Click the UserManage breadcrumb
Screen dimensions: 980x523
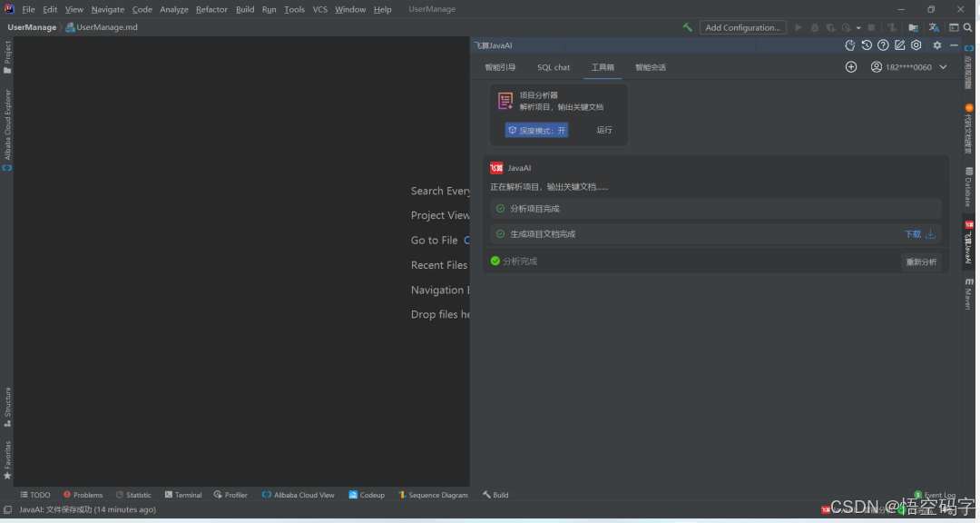(x=32, y=27)
